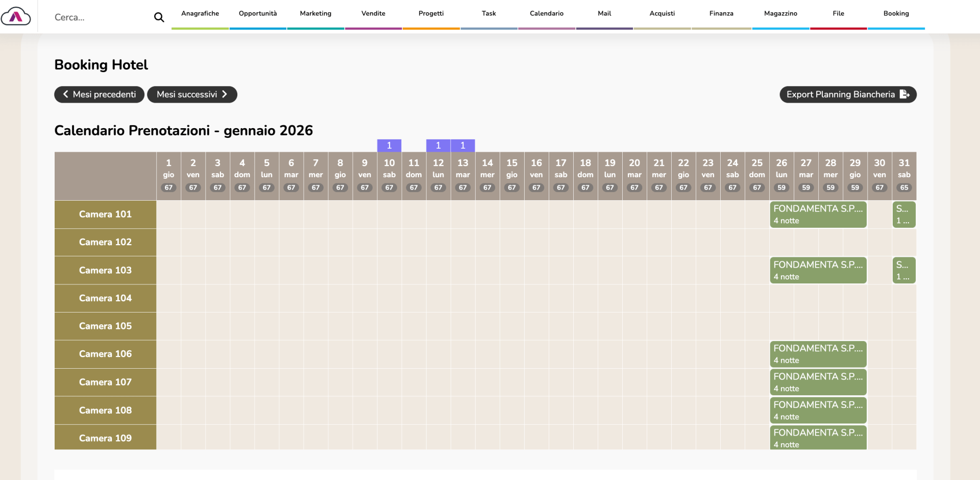The image size is (980, 480).
Task: Click the cloud logo home icon
Action: [16, 16]
